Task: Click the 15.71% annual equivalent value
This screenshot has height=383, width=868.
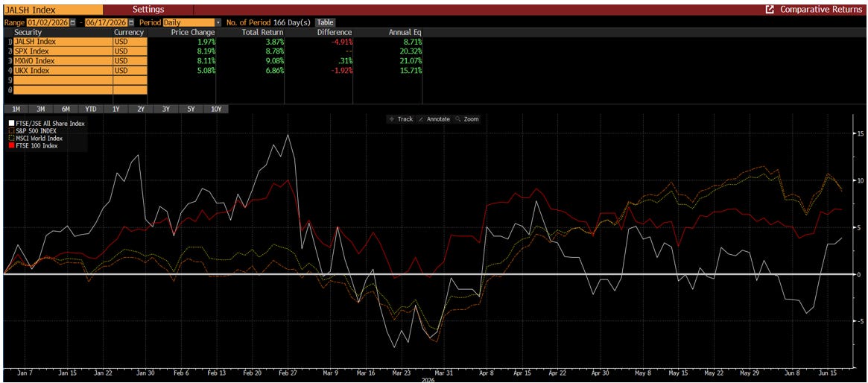Action: click(x=411, y=70)
